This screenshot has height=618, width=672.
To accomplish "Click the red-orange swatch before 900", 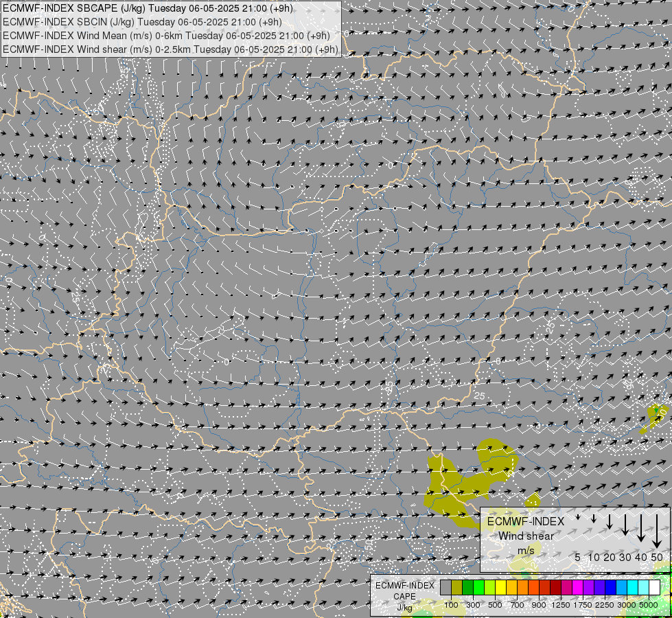I will coord(533,588).
